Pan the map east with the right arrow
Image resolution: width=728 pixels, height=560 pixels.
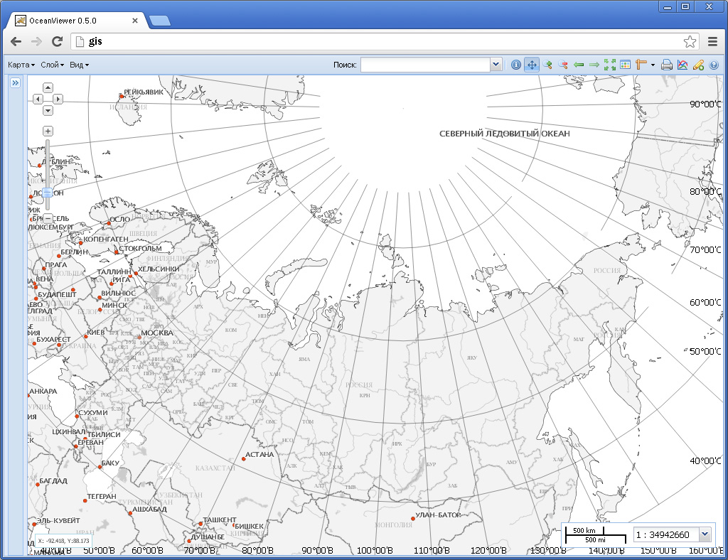coord(58,99)
